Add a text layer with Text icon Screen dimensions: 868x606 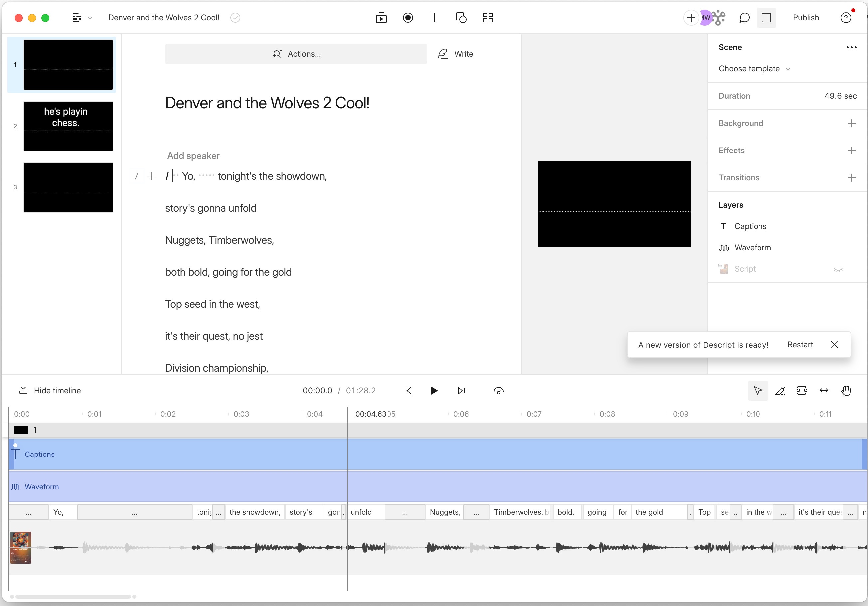click(434, 17)
